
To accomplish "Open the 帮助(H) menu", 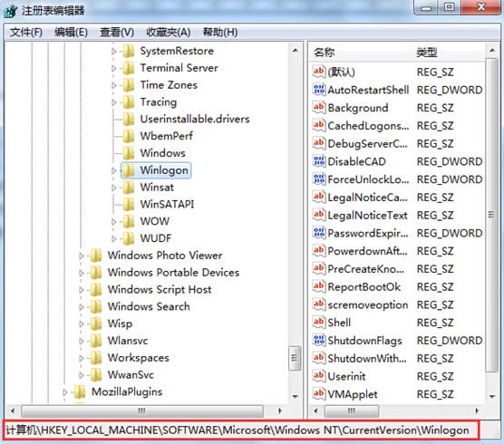I will coord(220,32).
